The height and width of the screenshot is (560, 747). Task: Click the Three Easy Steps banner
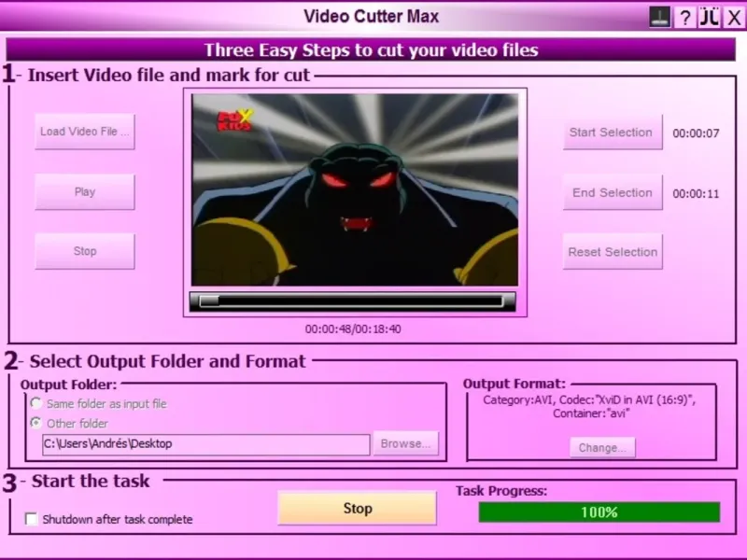coord(371,49)
